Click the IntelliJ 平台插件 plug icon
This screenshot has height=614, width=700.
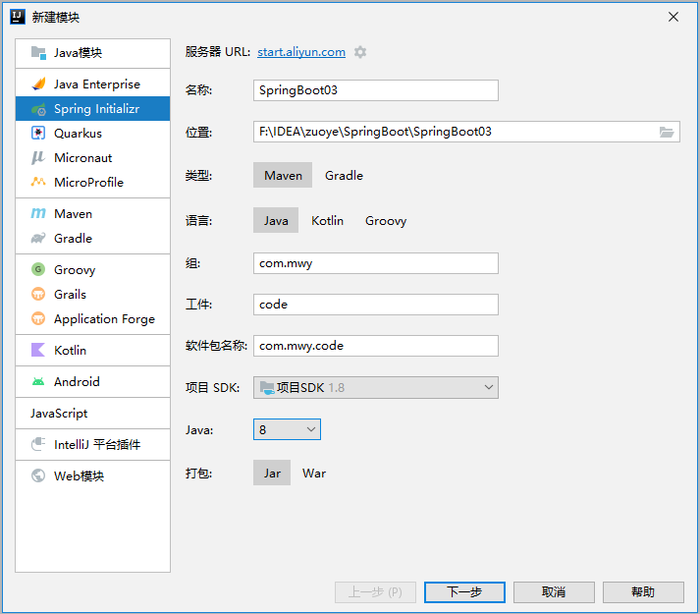coord(38,444)
